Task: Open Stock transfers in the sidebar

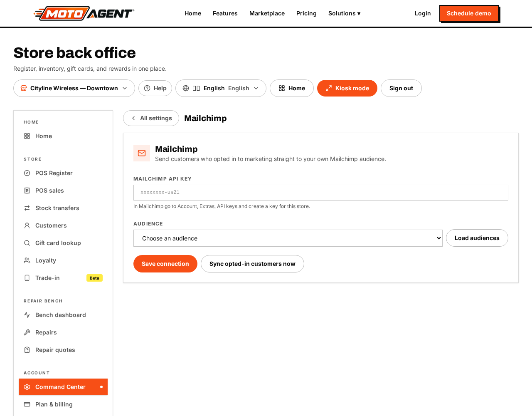Action: pos(63,208)
